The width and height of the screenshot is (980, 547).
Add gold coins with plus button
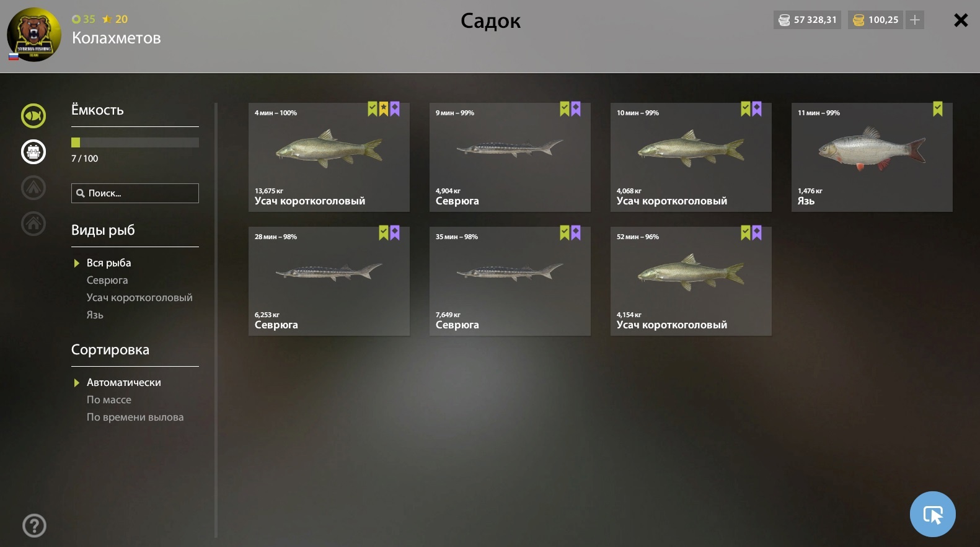point(915,20)
